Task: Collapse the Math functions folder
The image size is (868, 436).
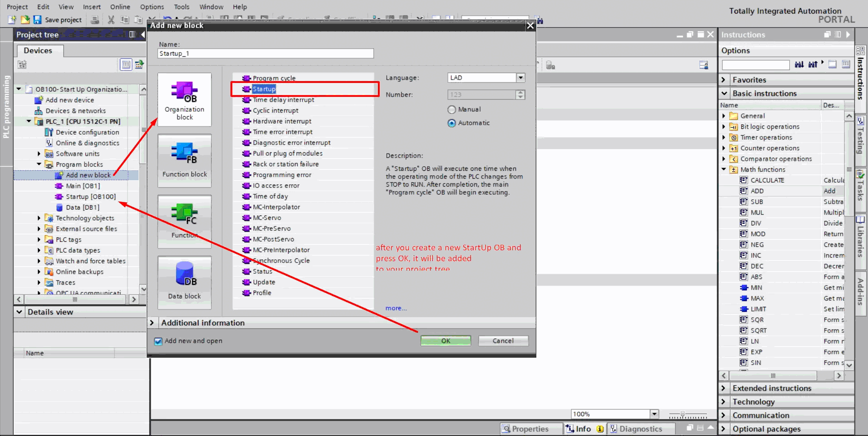Action: click(724, 169)
